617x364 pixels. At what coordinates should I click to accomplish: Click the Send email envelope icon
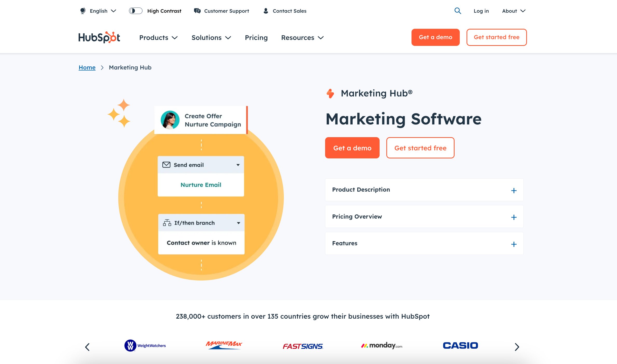(x=167, y=165)
